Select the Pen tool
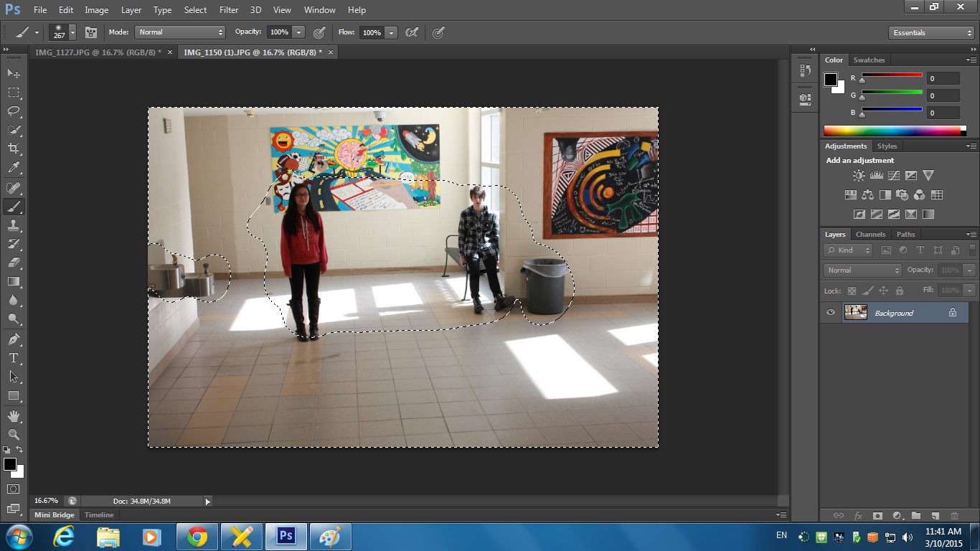The width and height of the screenshot is (980, 551). tap(14, 339)
